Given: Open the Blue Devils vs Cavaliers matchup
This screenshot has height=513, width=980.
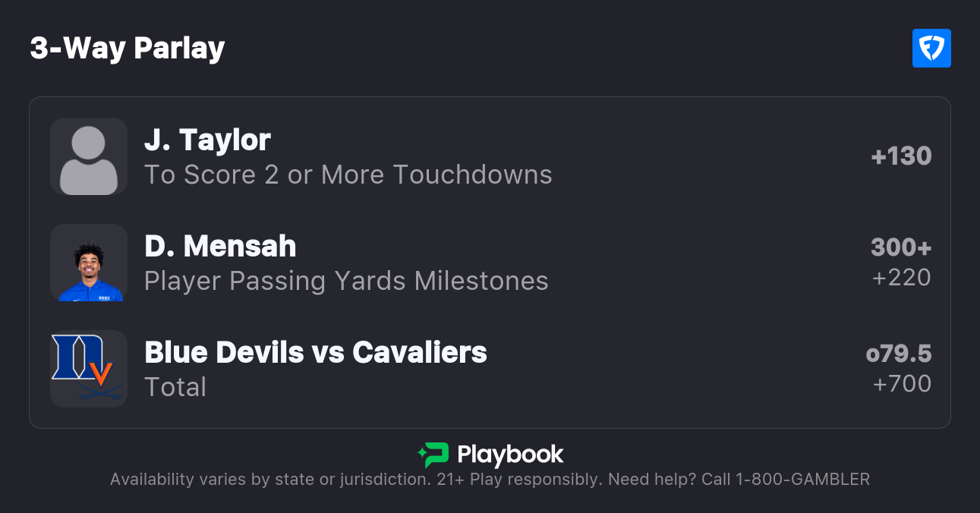Looking at the screenshot, I should [x=316, y=353].
